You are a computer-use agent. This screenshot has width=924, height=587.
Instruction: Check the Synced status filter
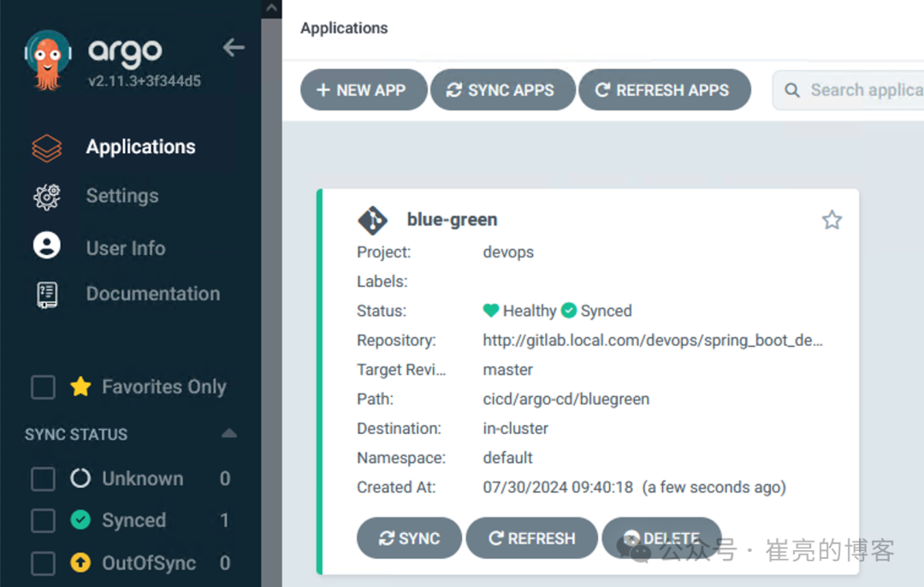43,520
